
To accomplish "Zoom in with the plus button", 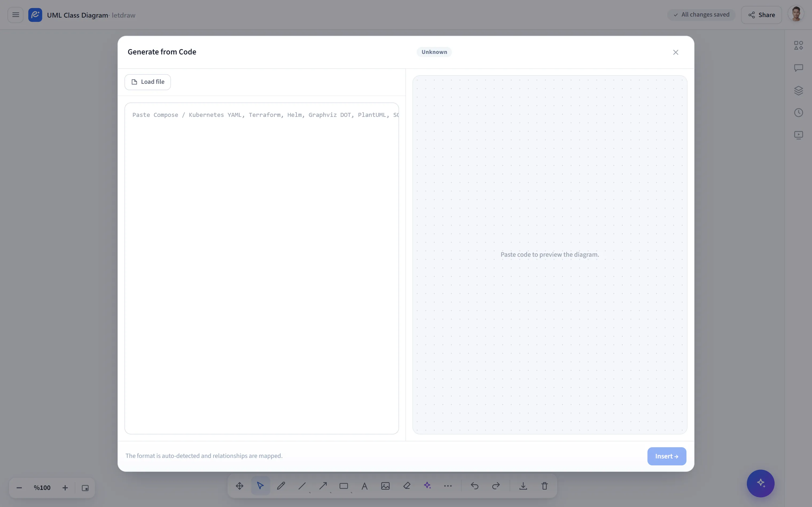I will point(65,488).
